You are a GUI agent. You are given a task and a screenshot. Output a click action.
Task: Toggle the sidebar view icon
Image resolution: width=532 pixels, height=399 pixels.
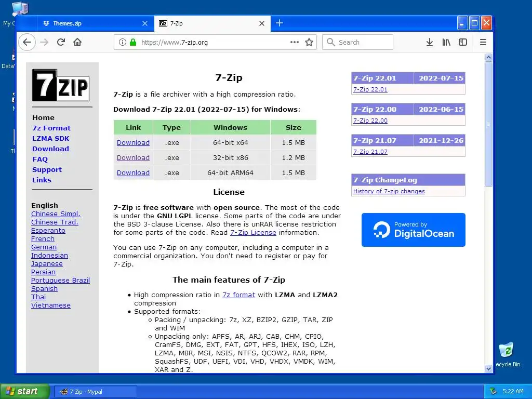coord(463,42)
